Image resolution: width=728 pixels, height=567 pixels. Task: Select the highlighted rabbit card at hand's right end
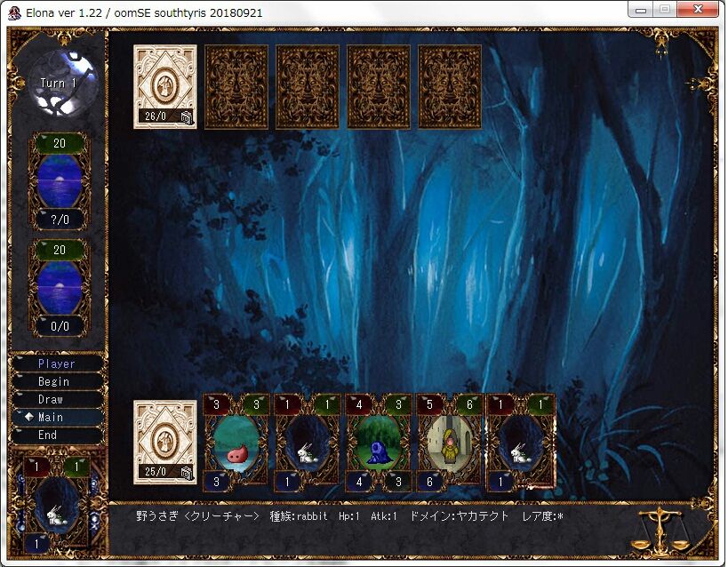[521, 443]
